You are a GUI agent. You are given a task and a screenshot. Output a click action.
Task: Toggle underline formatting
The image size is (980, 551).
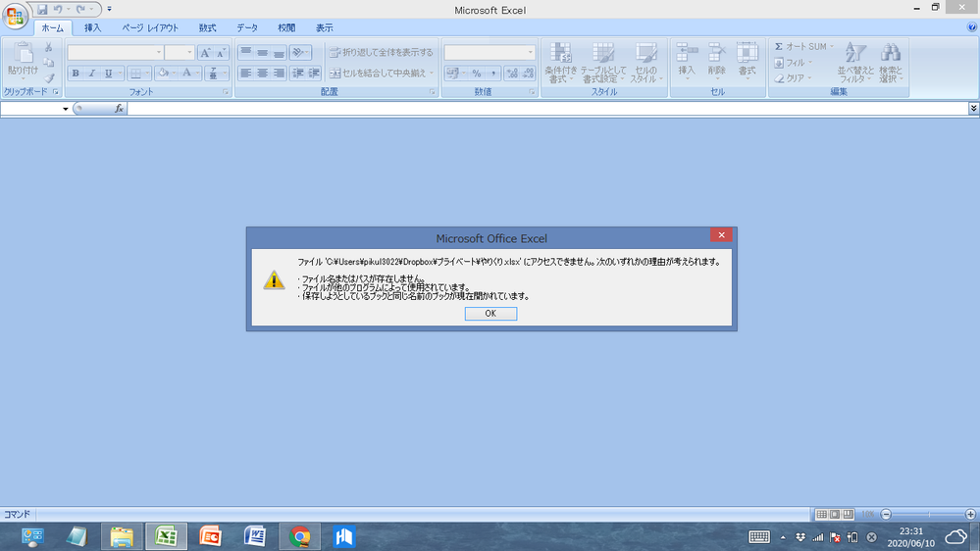[x=109, y=74]
